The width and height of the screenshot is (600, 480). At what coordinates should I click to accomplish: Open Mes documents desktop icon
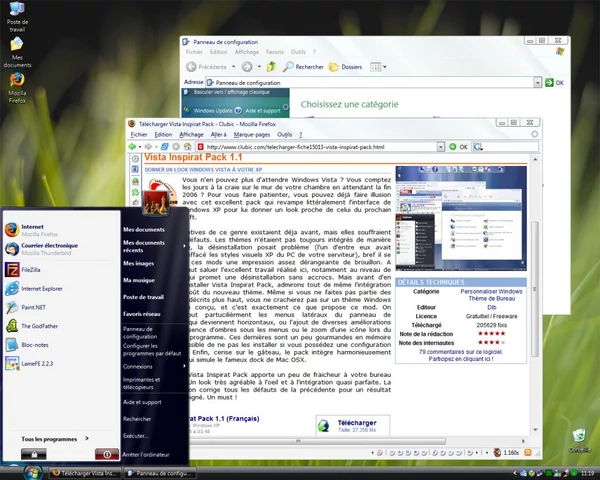[x=17, y=52]
